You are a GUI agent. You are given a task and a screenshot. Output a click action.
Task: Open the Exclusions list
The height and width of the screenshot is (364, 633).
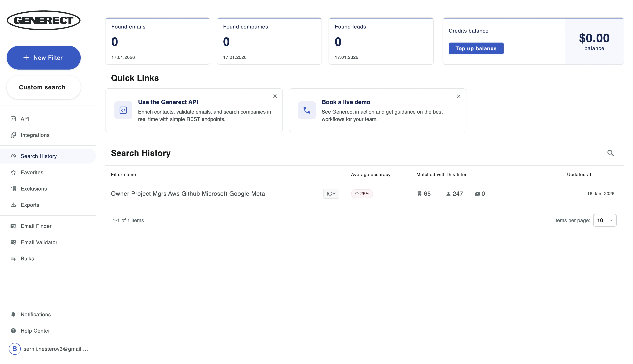(x=34, y=188)
